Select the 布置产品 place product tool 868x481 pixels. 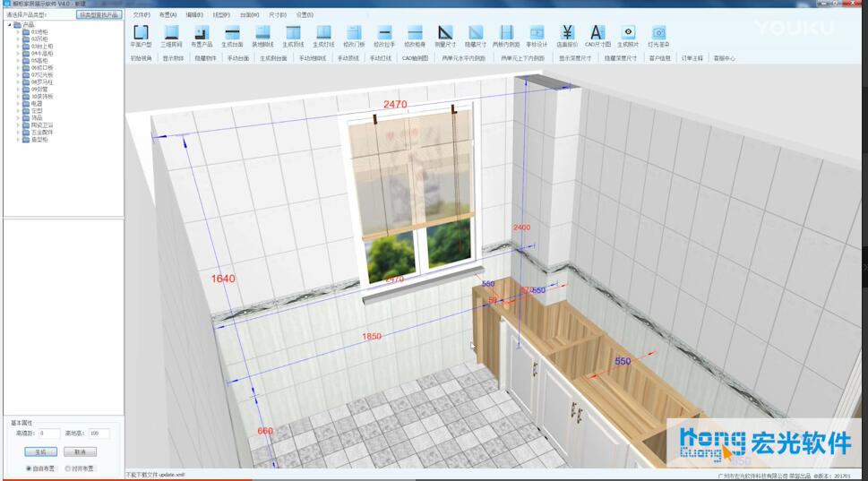202,34
